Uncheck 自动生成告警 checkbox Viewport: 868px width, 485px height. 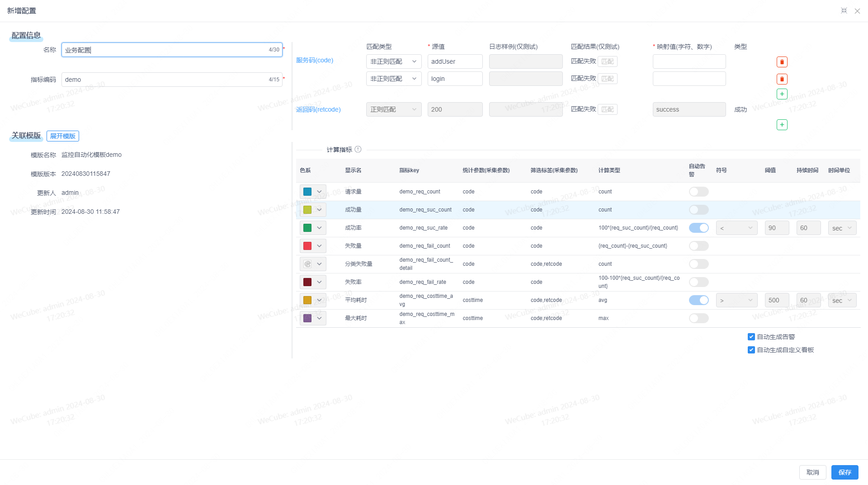(751, 337)
